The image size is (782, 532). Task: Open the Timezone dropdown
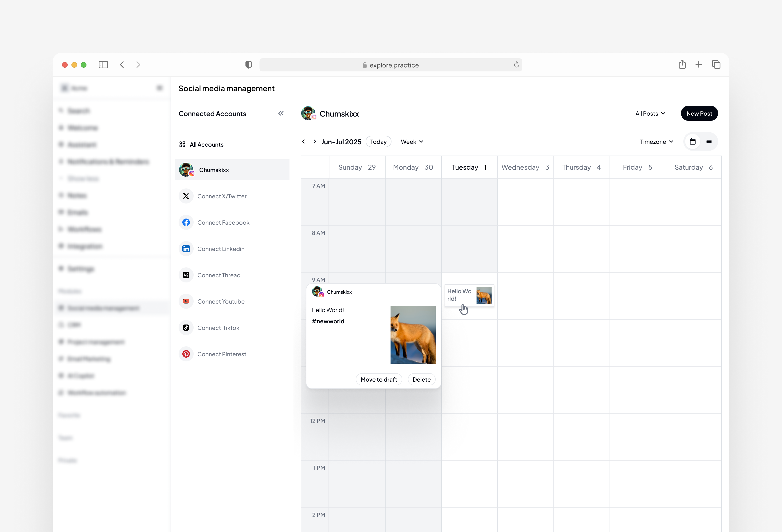point(656,142)
